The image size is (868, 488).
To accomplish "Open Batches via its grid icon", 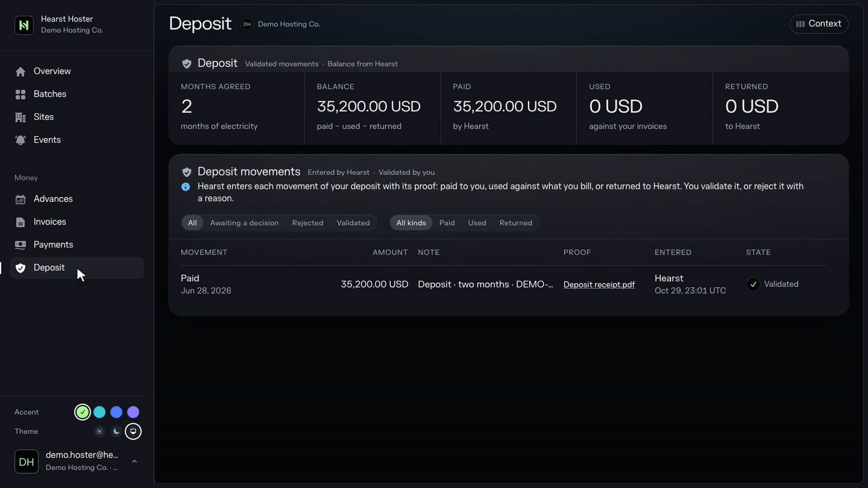I will tap(20, 94).
